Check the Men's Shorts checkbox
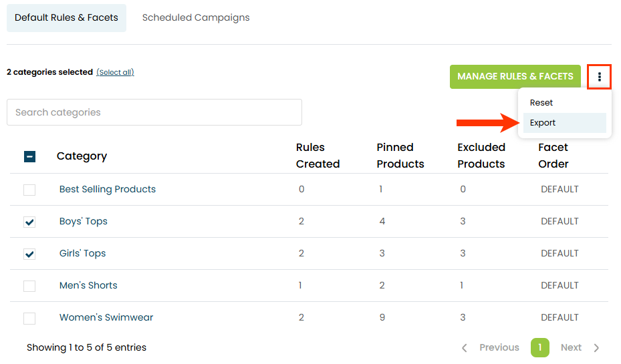Image resolution: width=621 pixels, height=364 pixels. coord(29,286)
